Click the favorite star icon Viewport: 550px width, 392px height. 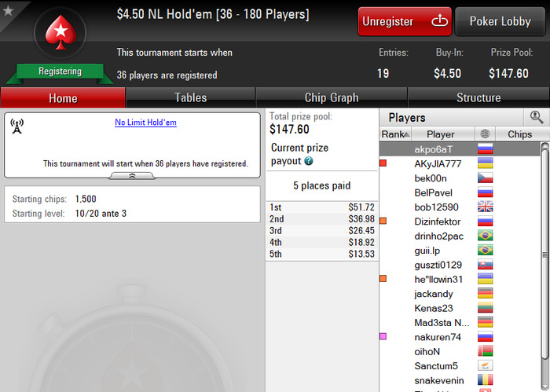[x=8, y=10]
